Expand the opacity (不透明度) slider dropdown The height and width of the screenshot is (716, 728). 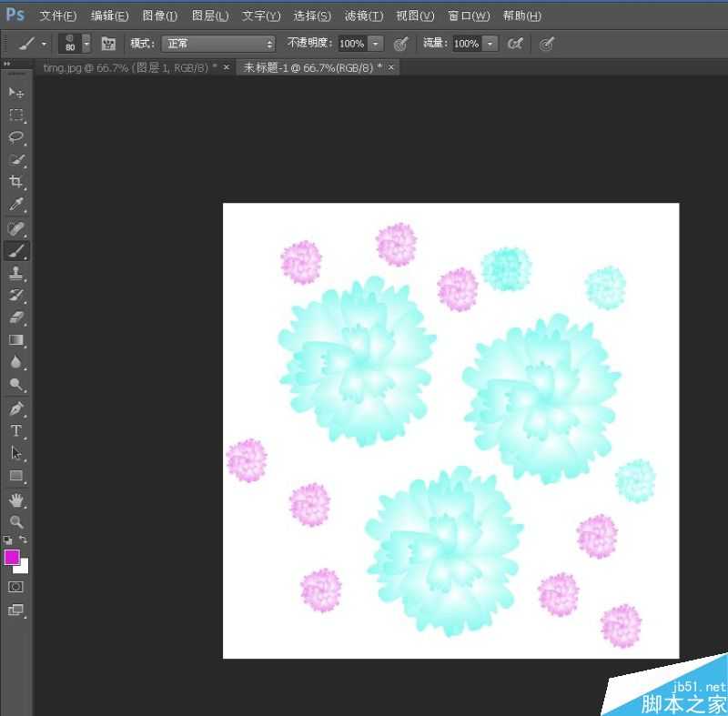[x=375, y=44]
